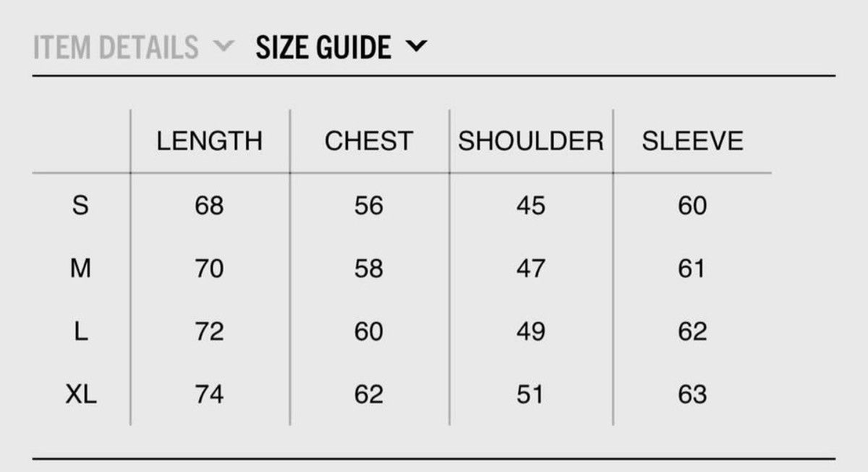Click the shoulder value 49 for L
This screenshot has height=472, width=868.
pos(530,332)
